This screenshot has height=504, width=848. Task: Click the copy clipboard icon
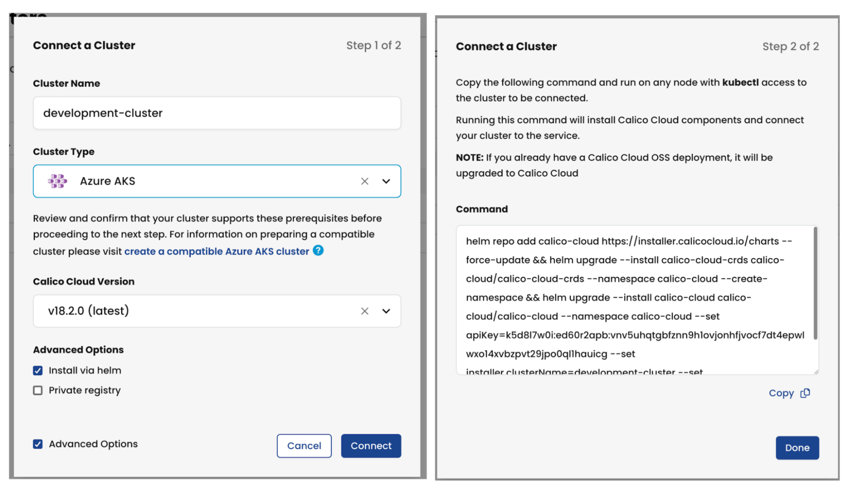click(x=805, y=393)
